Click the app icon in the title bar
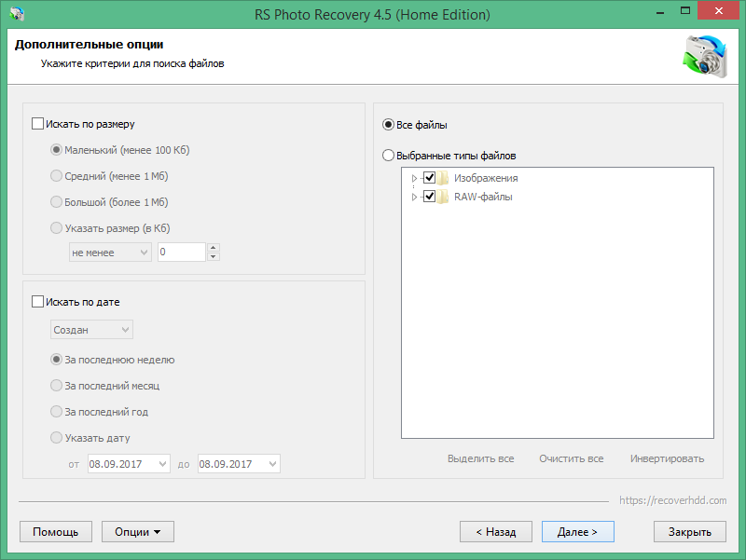The width and height of the screenshot is (746, 560). click(16, 15)
